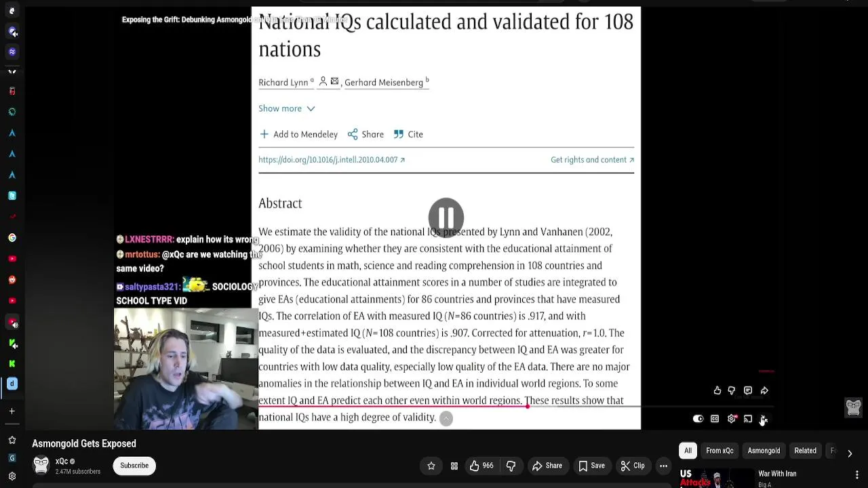Screen dimensions: 868x488
Task: Click star icon beside like count
Action: (431, 466)
